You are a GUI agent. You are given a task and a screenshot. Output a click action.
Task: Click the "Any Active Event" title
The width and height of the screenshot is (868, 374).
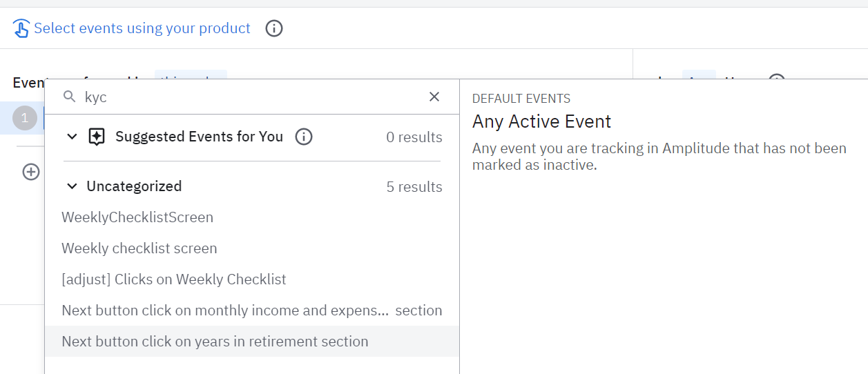[x=541, y=122]
